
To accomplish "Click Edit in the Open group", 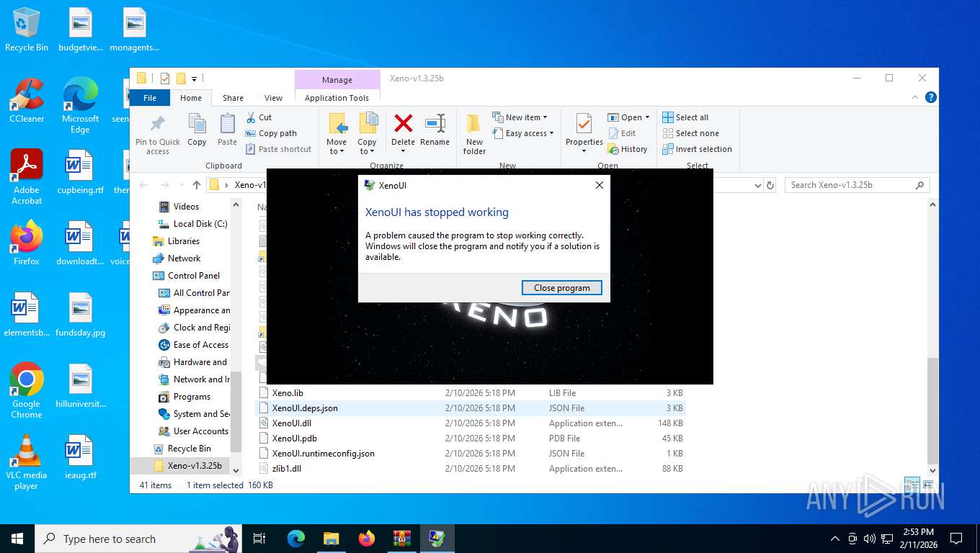I will (622, 133).
